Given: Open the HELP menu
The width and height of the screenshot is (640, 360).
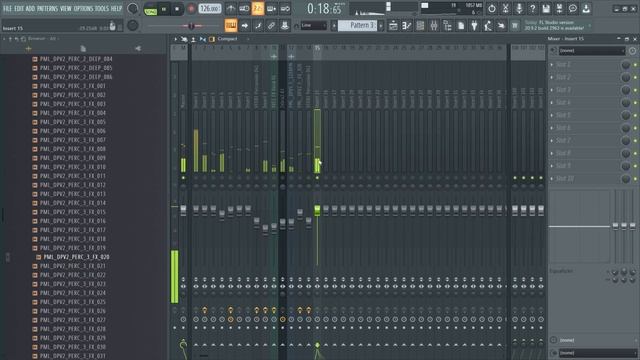Looking at the screenshot, I should coord(116,9).
